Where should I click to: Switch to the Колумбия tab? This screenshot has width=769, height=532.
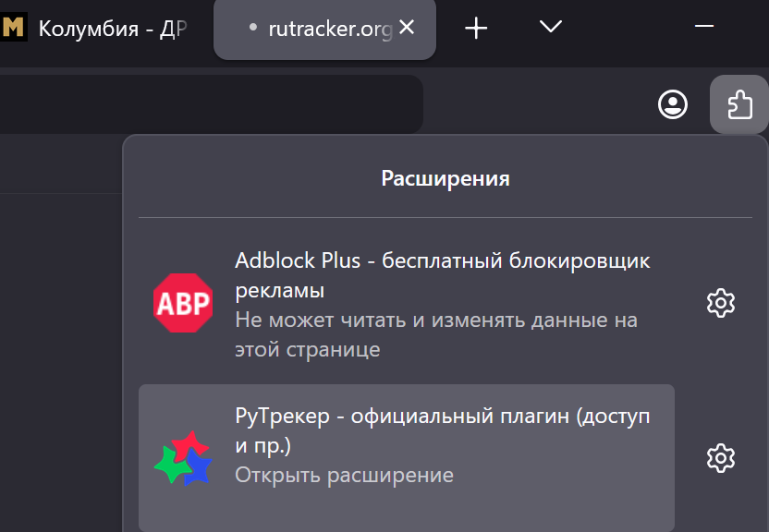tap(95, 29)
